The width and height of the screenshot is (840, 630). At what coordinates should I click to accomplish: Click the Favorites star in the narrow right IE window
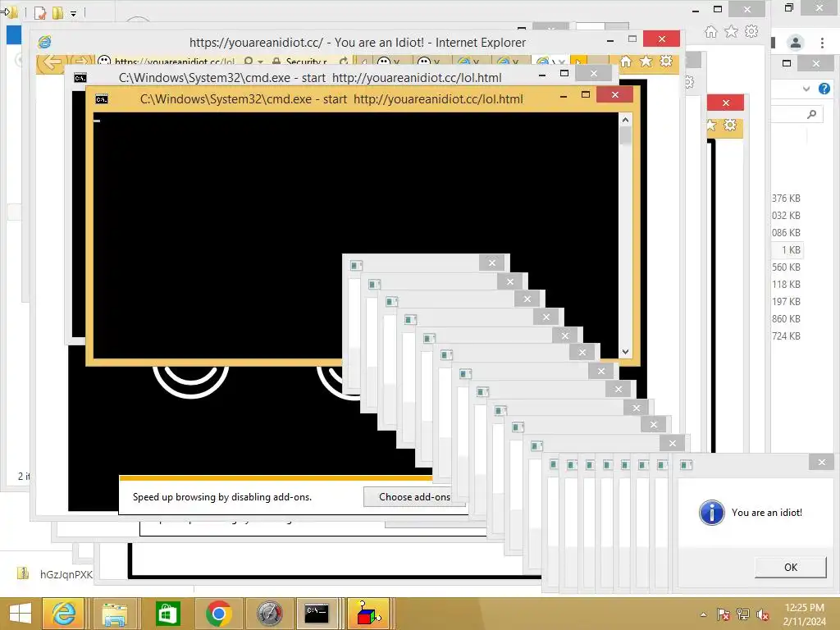point(711,126)
